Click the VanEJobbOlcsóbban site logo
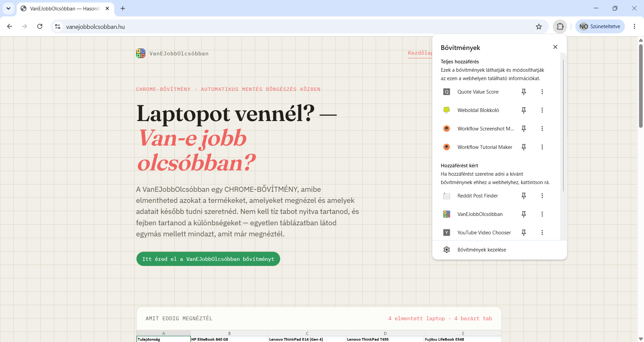This screenshot has width=644, height=342. (x=141, y=53)
